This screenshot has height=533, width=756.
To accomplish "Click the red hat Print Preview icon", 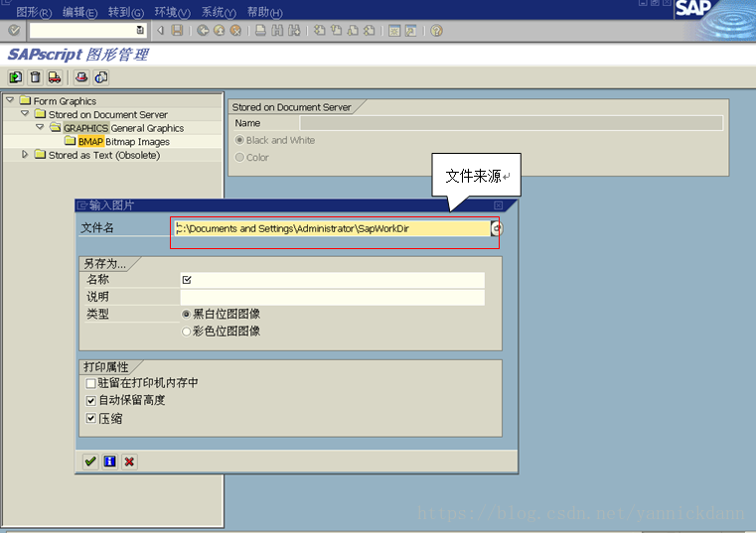I will click(81, 77).
